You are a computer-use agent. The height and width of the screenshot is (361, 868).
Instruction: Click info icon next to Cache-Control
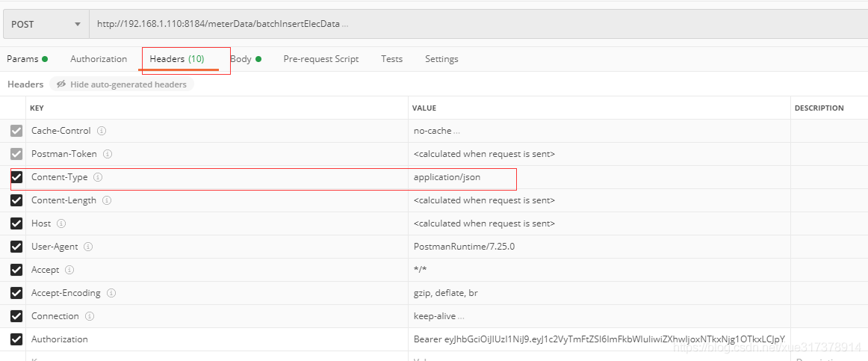tap(102, 131)
